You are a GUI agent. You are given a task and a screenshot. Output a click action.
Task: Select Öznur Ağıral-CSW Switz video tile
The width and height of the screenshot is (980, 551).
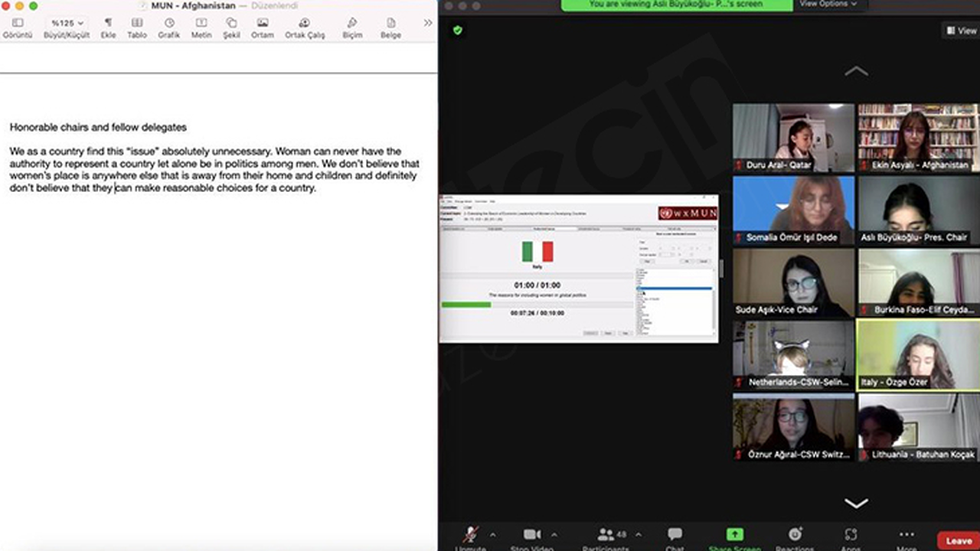pyautogui.click(x=793, y=427)
